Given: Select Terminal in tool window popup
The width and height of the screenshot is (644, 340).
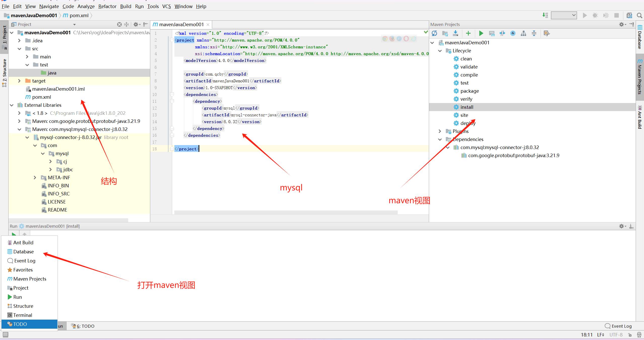Looking at the screenshot, I should click(23, 315).
